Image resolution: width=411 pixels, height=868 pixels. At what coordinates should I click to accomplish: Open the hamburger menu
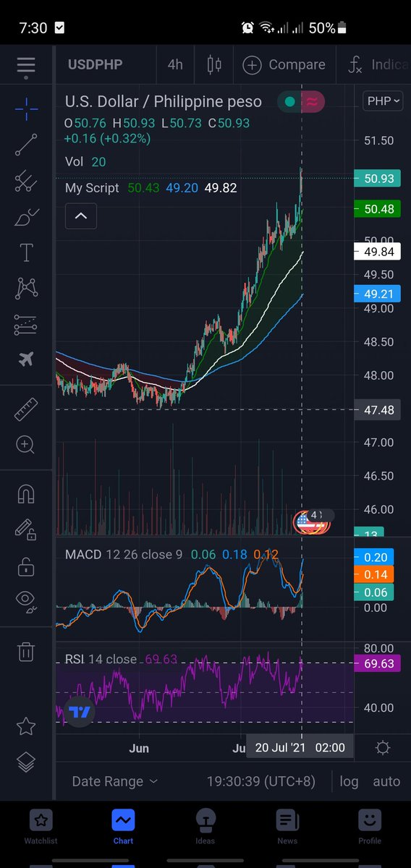coord(26,64)
